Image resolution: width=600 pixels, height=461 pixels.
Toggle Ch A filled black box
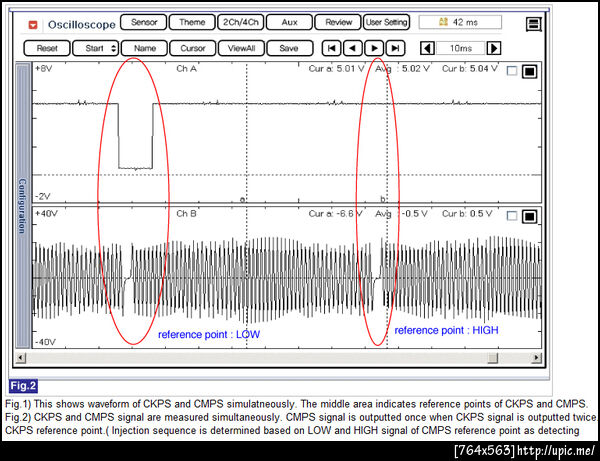530,71
